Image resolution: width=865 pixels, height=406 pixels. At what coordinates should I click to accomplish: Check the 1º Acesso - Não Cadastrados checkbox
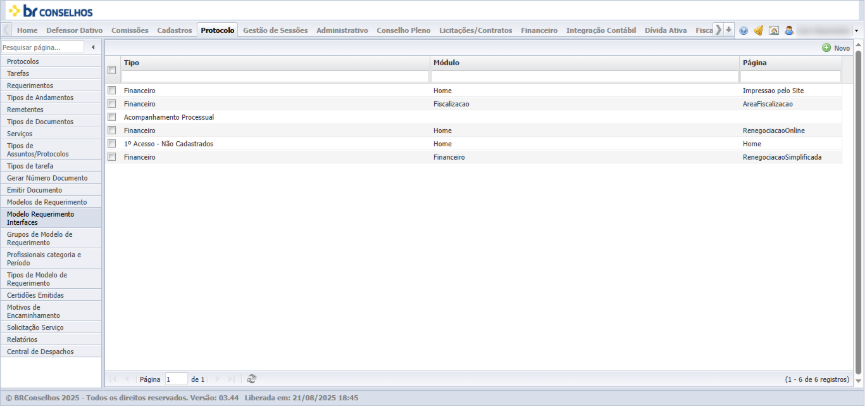[111, 143]
